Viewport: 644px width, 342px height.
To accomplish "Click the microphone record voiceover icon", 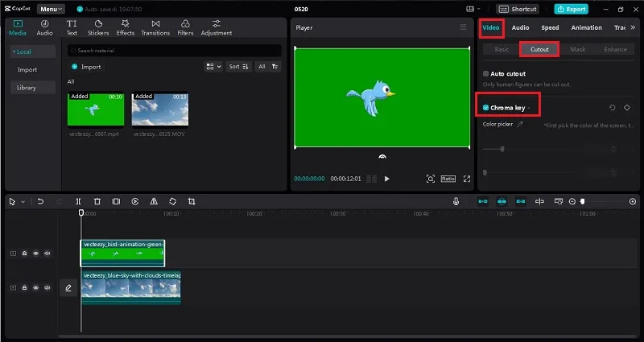I will click(x=456, y=201).
